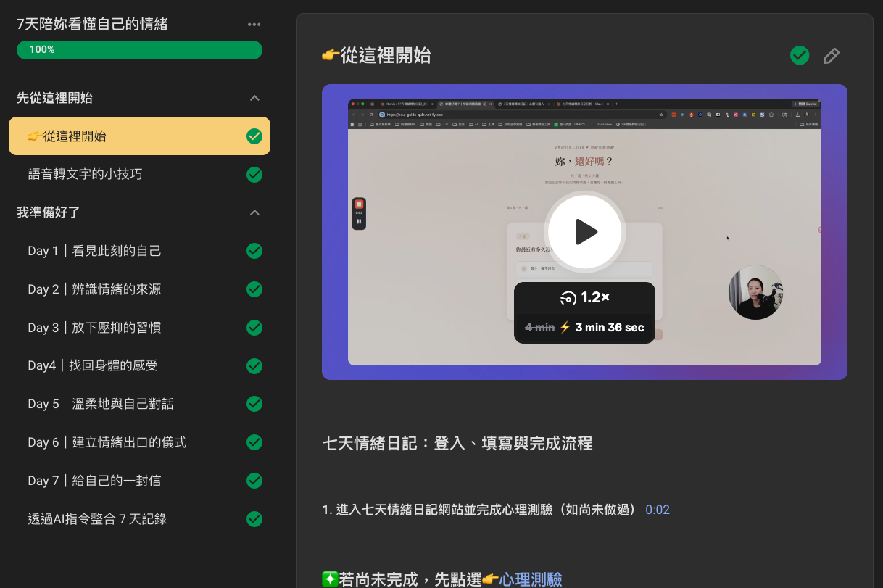Toggle completion check for Day 5 lesson
The image size is (883, 588).
pyautogui.click(x=254, y=404)
